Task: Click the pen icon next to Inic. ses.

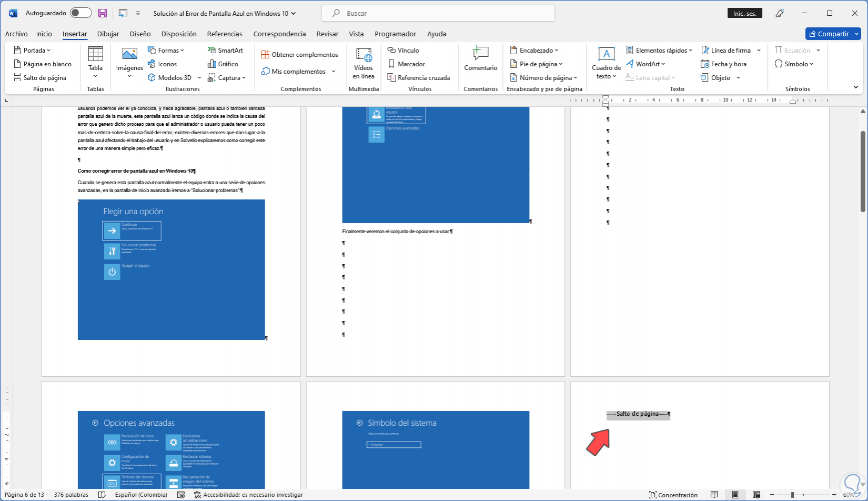Action: point(780,13)
